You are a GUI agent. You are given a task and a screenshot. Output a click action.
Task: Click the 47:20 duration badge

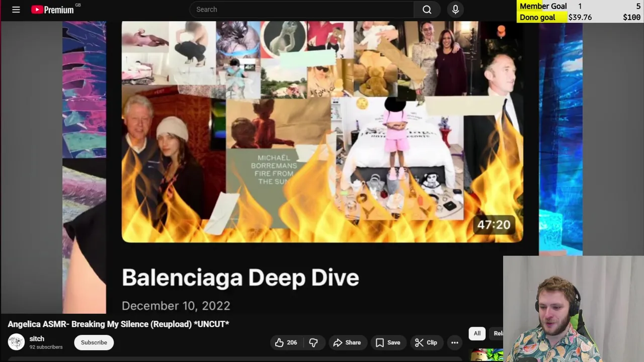point(494,225)
